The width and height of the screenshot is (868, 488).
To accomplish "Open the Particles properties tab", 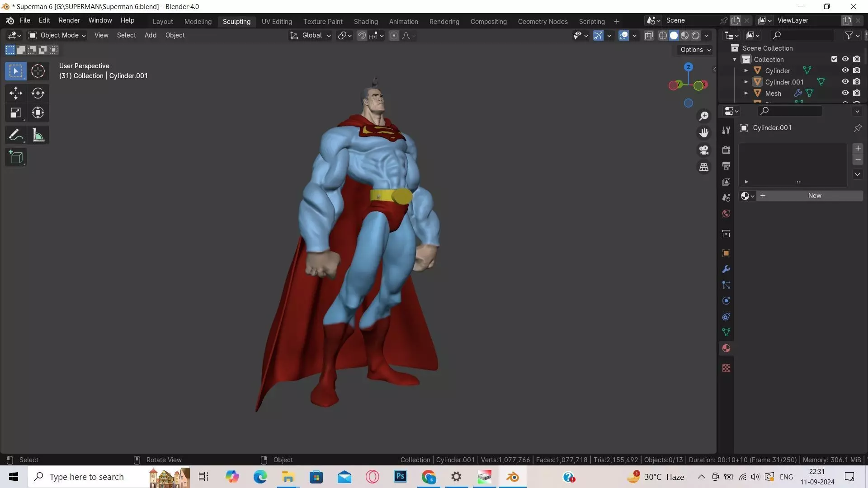I will [x=726, y=285].
